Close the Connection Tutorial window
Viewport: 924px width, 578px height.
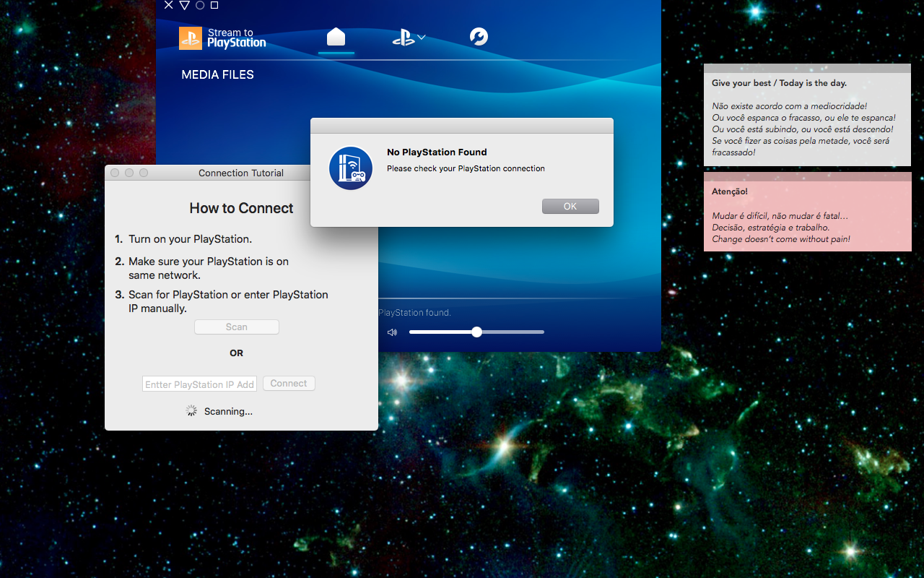pos(115,173)
